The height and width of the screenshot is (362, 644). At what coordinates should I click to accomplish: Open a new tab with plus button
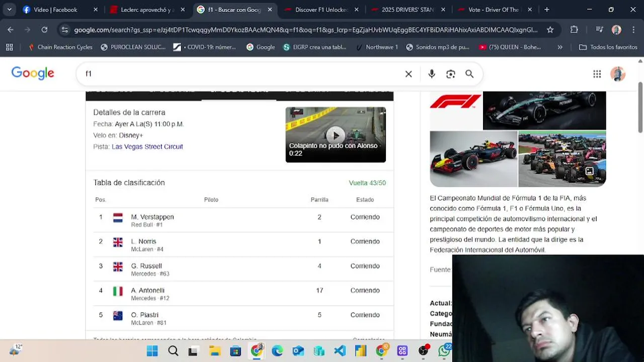pyautogui.click(x=547, y=10)
